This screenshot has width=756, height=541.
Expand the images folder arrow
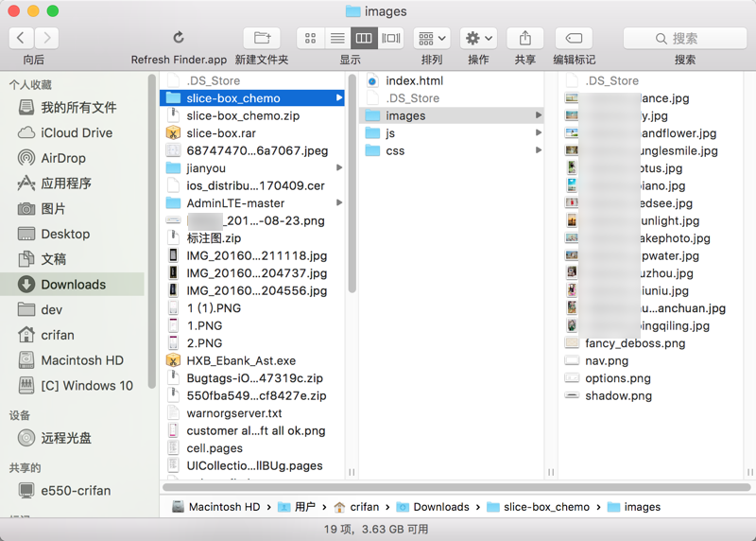[538, 115]
